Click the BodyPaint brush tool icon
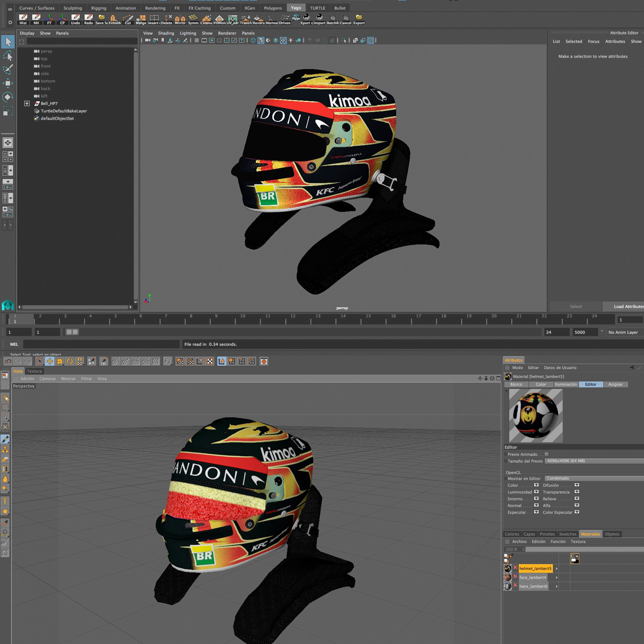 (5, 439)
